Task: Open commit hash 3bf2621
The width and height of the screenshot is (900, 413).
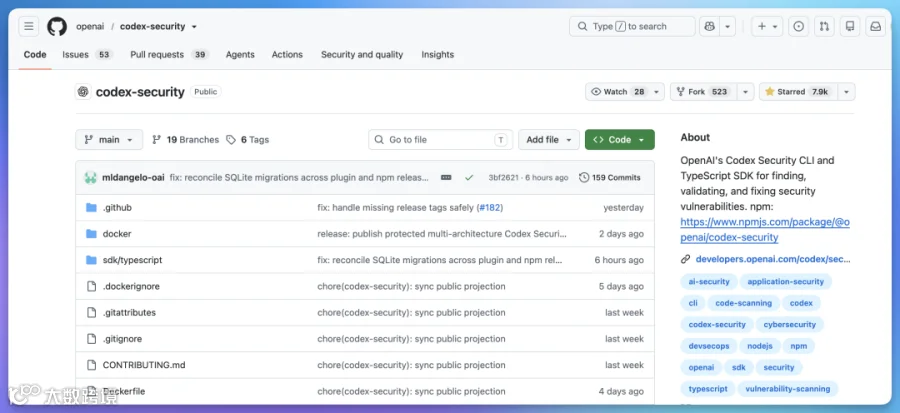Action: click(x=503, y=178)
